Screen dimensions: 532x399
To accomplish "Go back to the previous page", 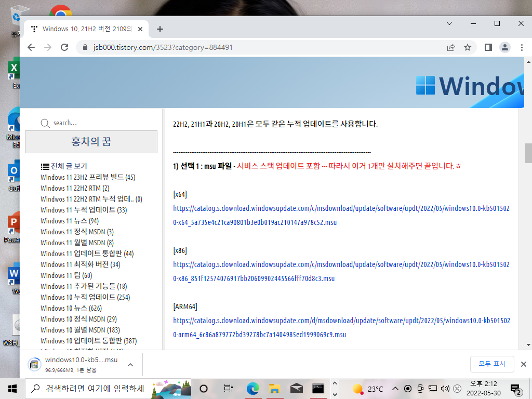I will click(31, 47).
